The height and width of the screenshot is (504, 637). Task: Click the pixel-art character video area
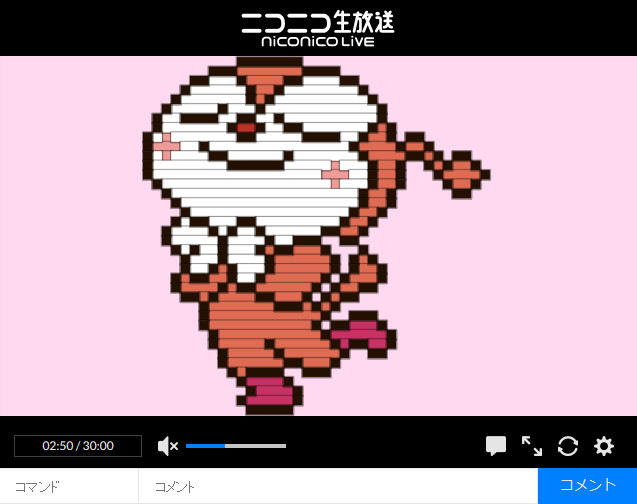click(x=318, y=236)
